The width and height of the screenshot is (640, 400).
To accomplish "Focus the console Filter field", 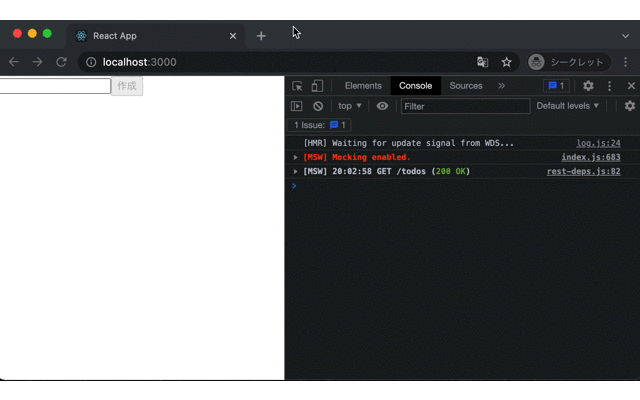I will 465,106.
